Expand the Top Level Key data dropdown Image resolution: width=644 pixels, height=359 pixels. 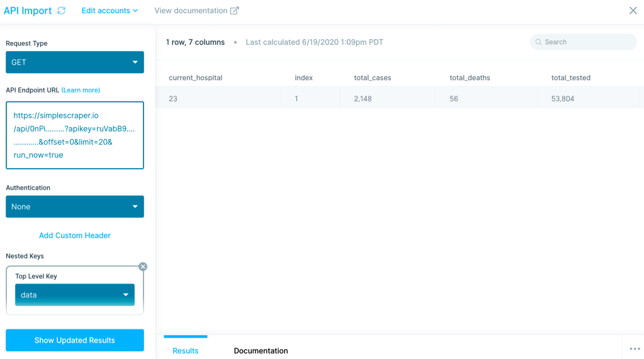(x=75, y=295)
